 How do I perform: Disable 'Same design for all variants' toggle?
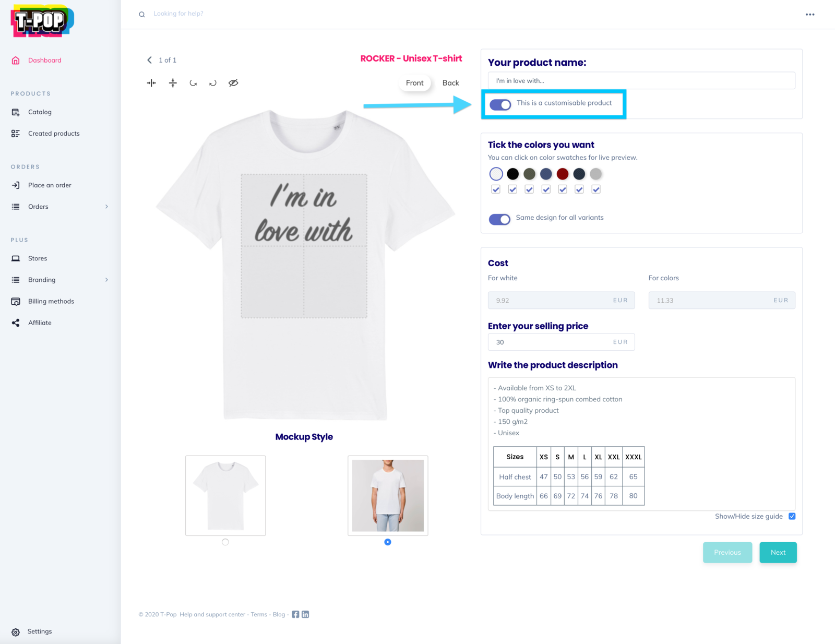499,219
